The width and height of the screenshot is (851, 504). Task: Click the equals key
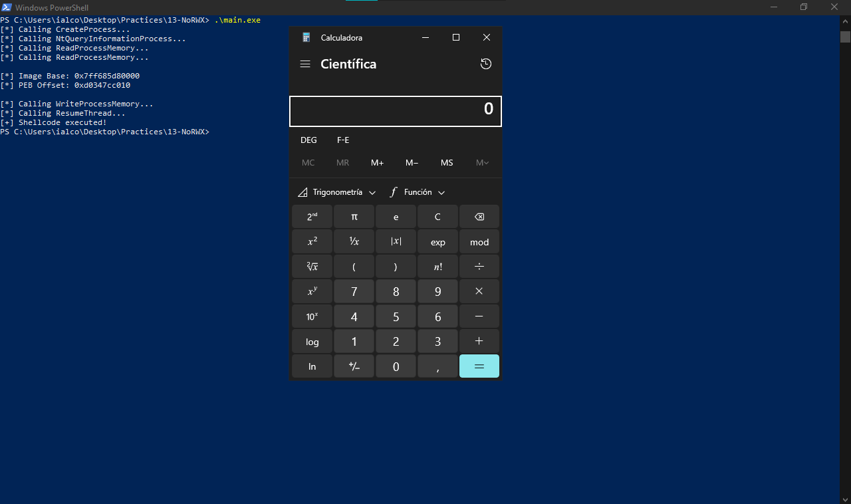pos(479,366)
